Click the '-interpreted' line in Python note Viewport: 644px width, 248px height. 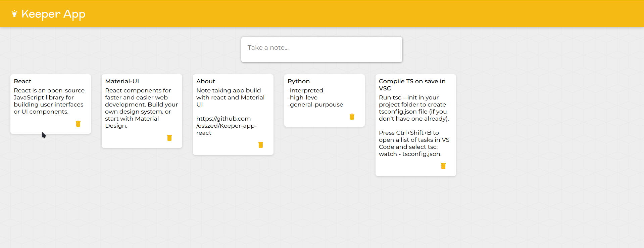tap(305, 90)
